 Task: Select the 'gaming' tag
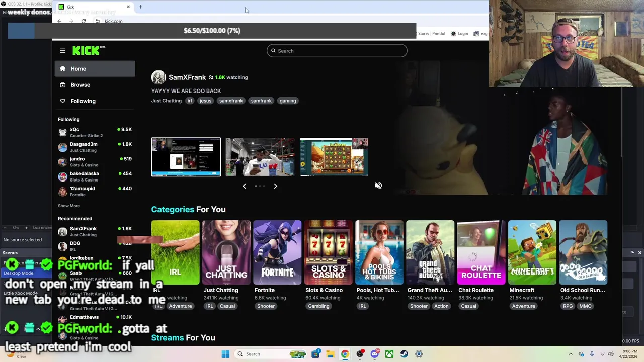tap(288, 101)
